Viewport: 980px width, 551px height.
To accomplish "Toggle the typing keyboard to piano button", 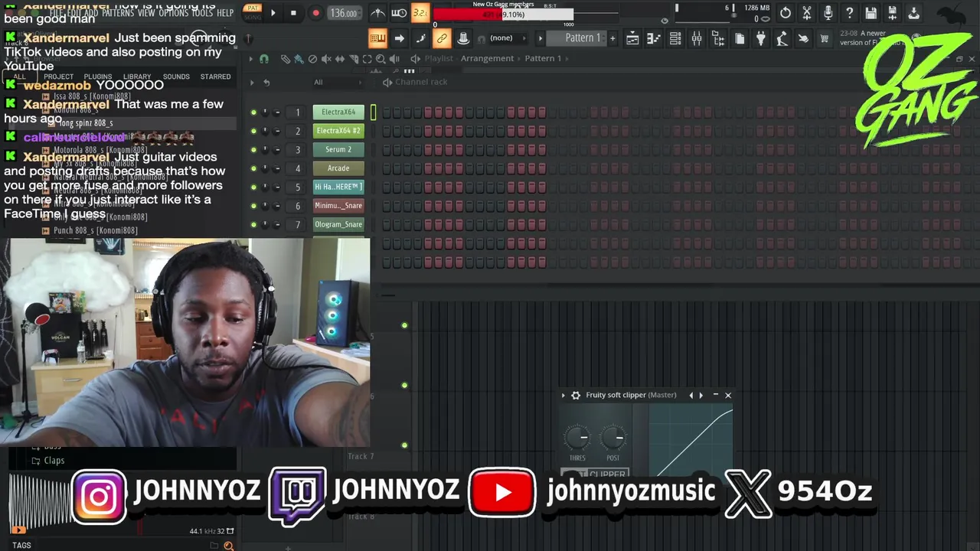I will point(377,38).
